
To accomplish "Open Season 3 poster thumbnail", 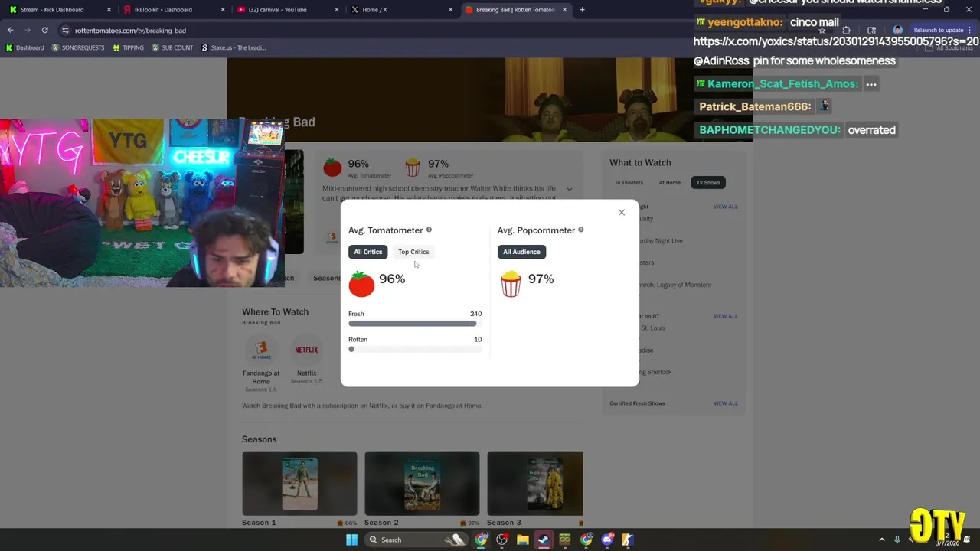I will point(535,484).
